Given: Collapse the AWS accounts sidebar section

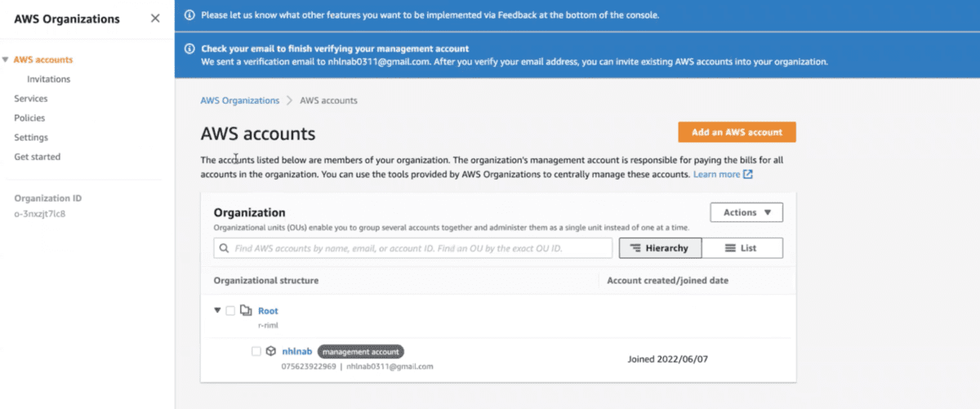Looking at the screenshot, I should click(x=6, y=60).
